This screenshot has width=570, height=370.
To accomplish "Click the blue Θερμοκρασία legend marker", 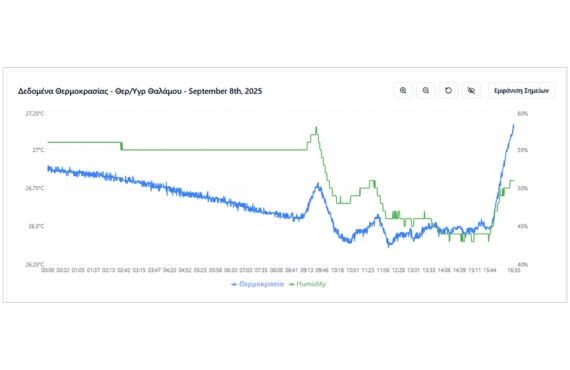I will click(234, 284).
